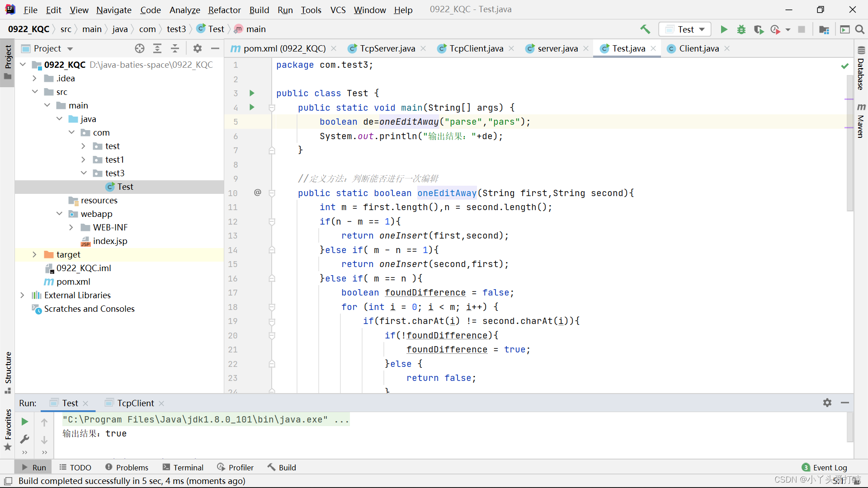Open the Terminal tool window
This screenshot has height=488, width=868.
tap(184, 467)
